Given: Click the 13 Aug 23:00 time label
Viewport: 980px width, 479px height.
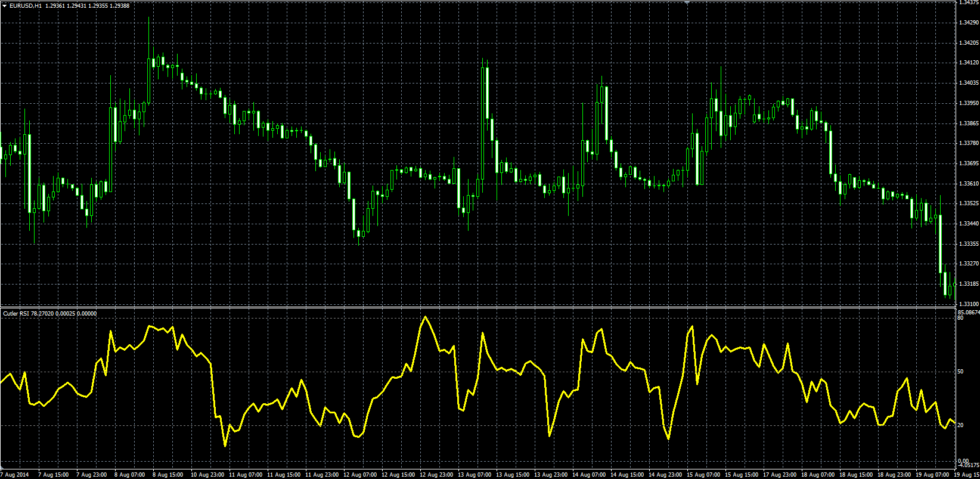Looking at the screenshot, I should point(551,475).
